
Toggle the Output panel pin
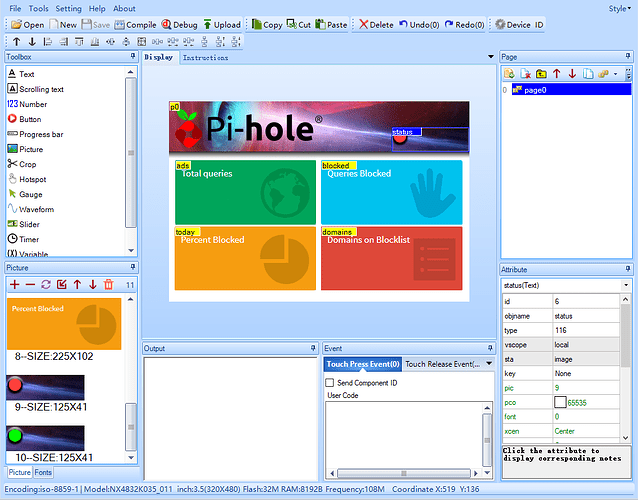[313, 348]
